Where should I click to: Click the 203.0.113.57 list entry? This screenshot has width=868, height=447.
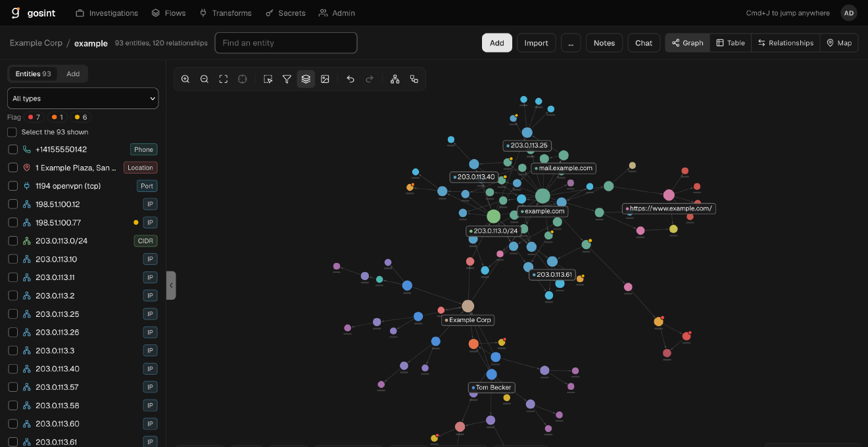(x=83, y=387)
